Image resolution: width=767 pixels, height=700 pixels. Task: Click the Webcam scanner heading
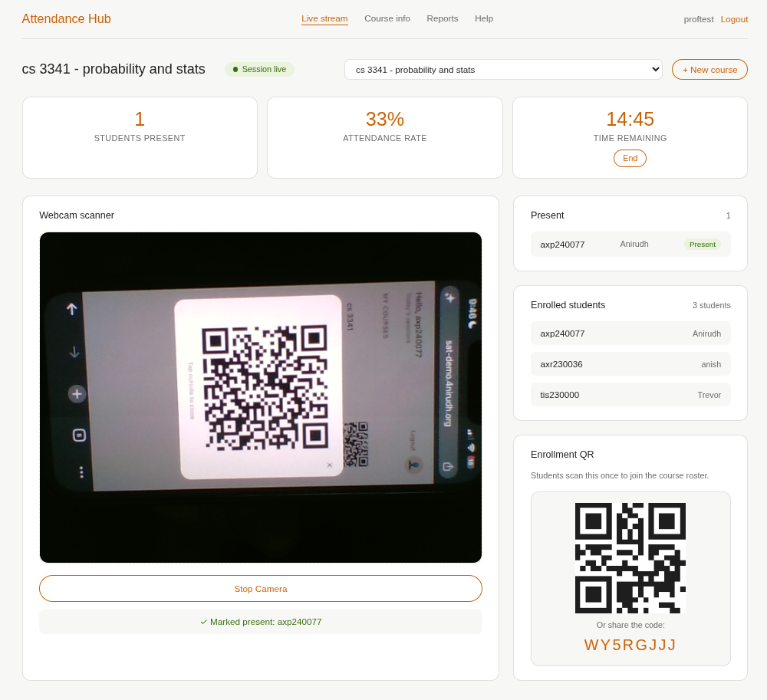pos(77,215)
